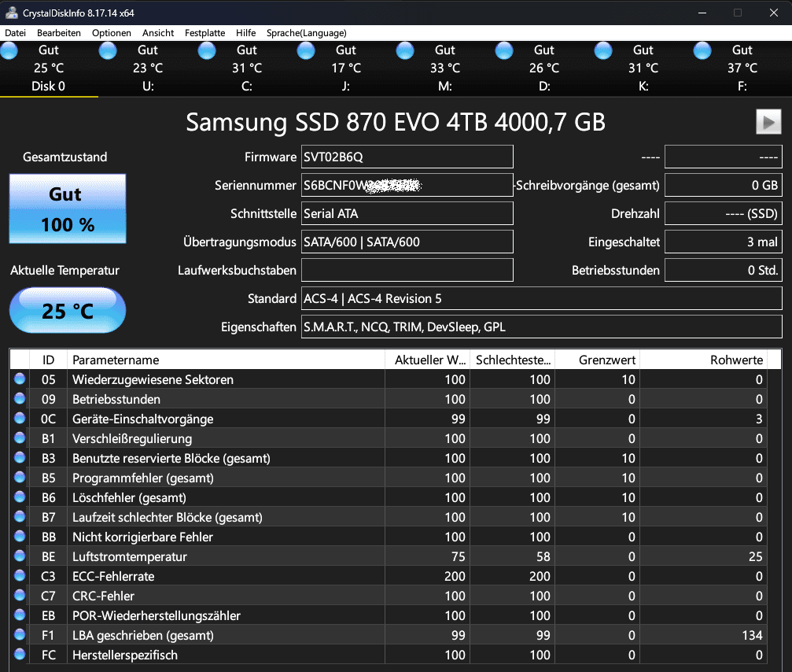792x672 pixels.
Task: Click the Gut 100 % health status button
Action: tap(68, 209)
